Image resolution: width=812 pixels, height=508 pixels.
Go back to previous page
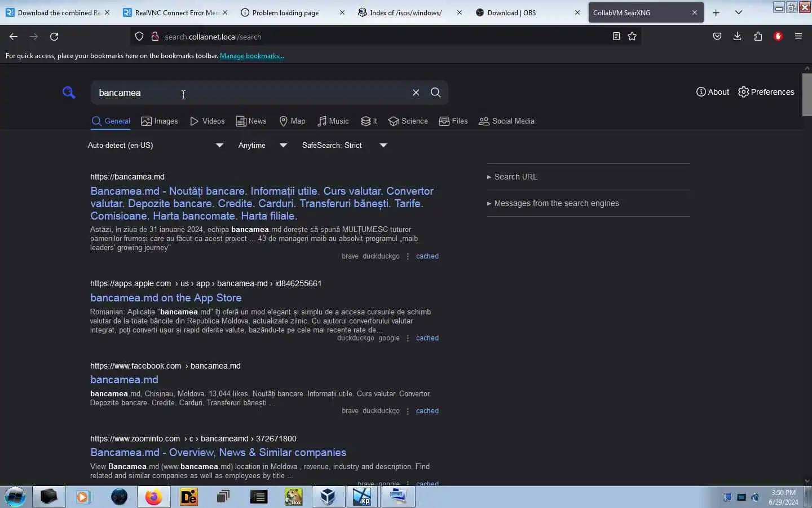pos(14,37)
